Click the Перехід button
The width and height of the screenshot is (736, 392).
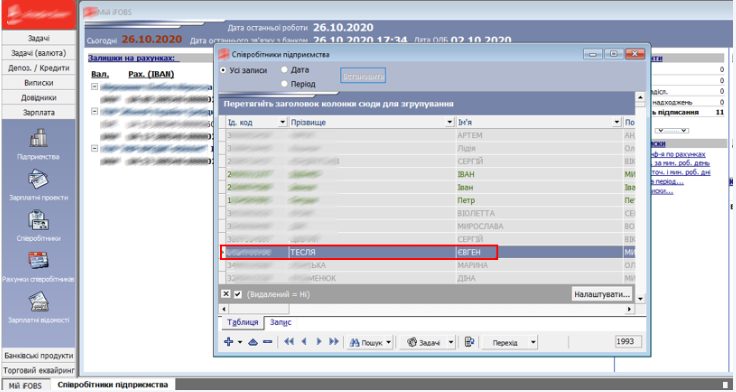(505, 343)
